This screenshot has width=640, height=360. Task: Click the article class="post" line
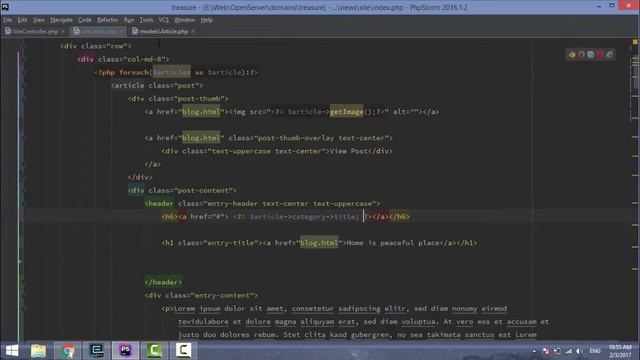click(x=157, y=85)
